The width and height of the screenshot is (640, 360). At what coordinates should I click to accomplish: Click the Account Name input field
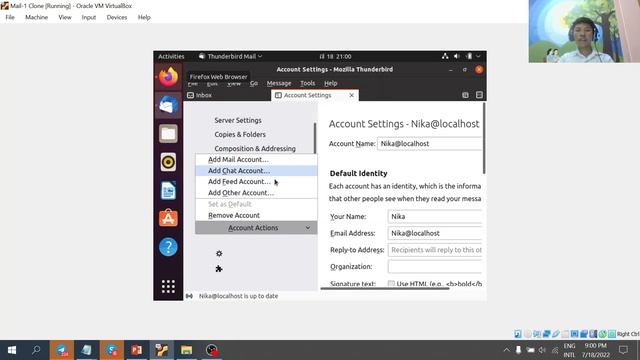pyautogui.click(x=430, y=144)
